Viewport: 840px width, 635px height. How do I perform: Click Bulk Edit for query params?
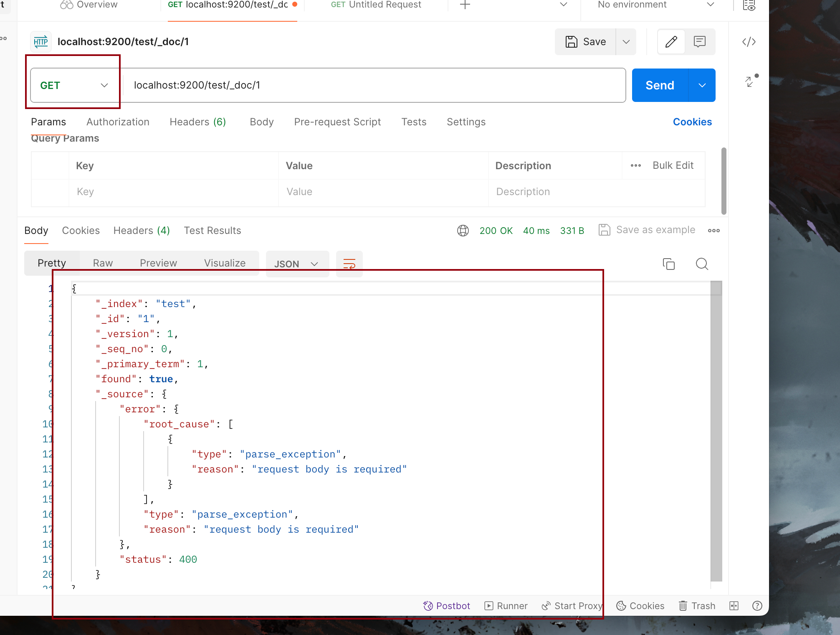[673, 165]
